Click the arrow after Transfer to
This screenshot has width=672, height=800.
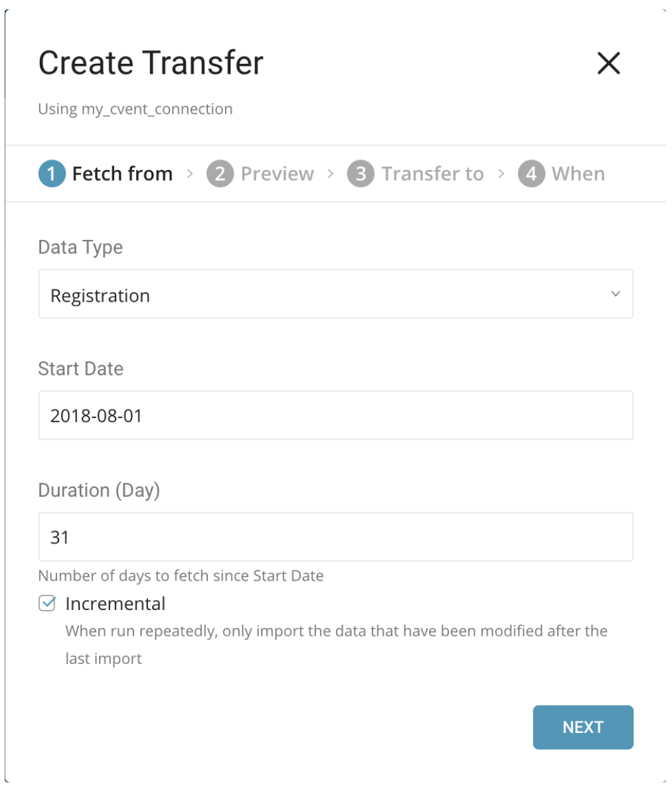coord(501,174)
